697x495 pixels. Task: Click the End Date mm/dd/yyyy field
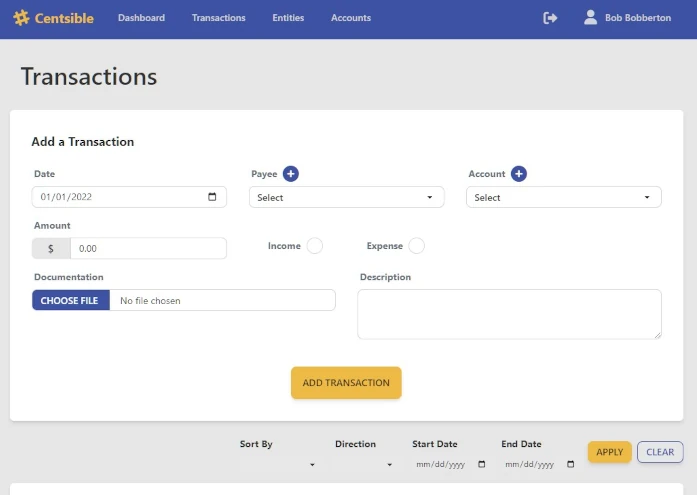pyautogui.click(x=539, y=464)
